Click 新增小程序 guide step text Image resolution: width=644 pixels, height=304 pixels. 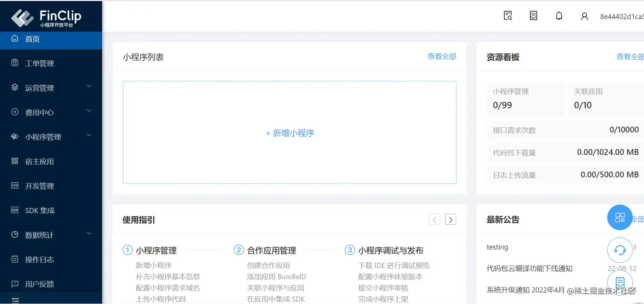tap(154, 265)
